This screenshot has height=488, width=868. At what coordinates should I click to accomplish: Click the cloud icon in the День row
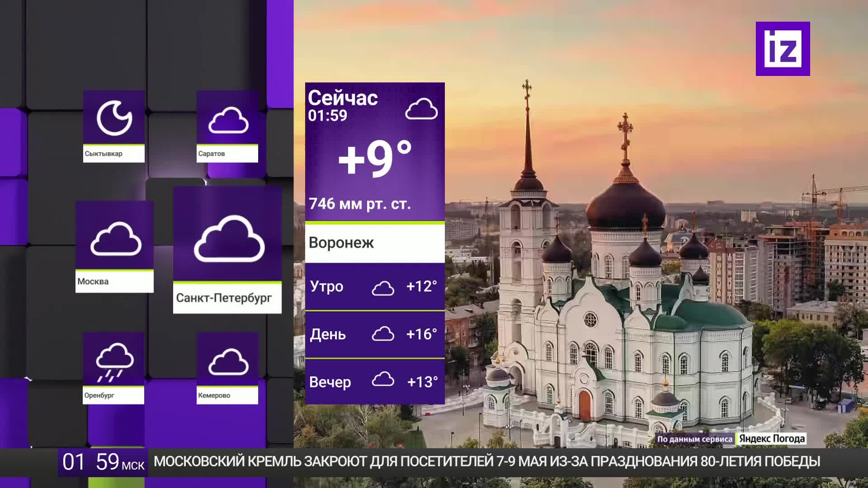[x=383, y=334]
